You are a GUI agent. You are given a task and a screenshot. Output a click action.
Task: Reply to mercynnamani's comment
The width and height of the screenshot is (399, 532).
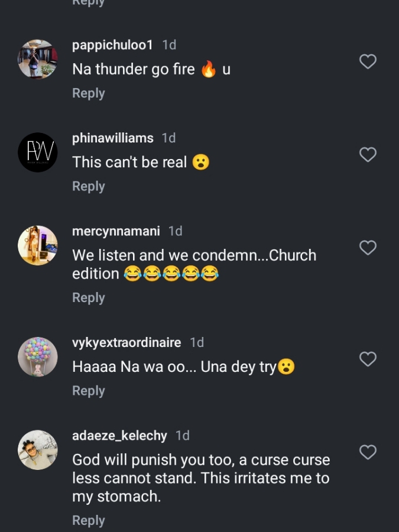pyautogui.click(x=89, y=298)
